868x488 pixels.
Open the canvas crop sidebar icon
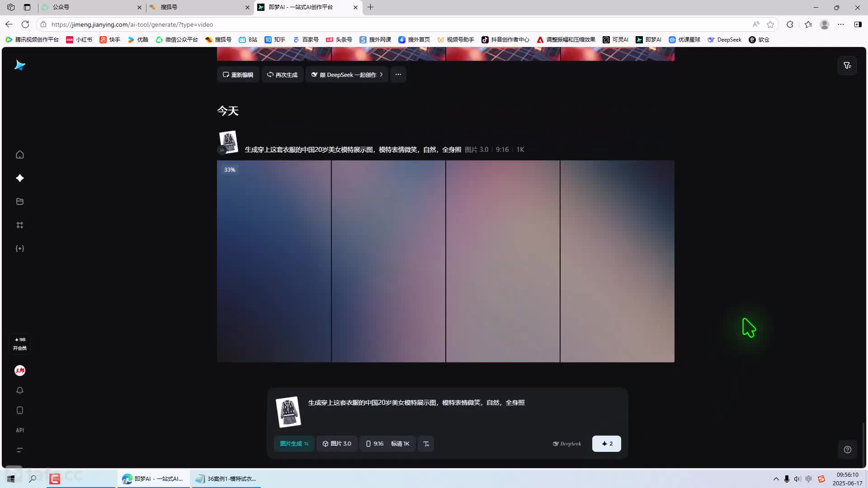click(19, 225)
